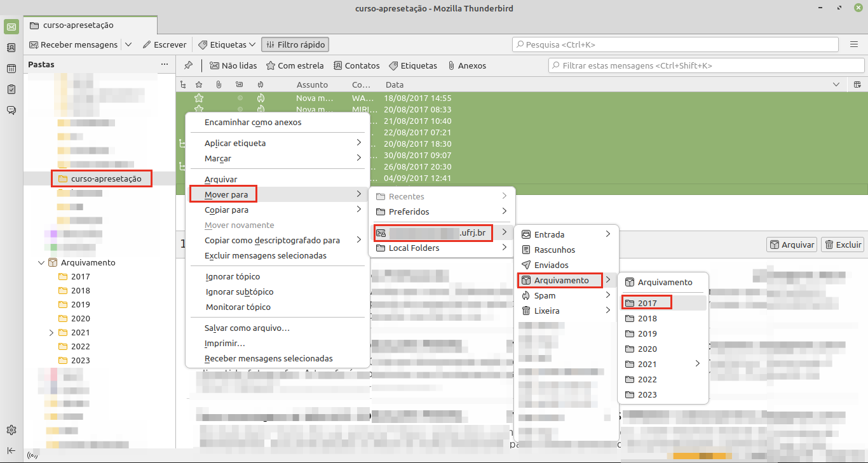Open the Chat space icon
868x463 pixels.
(11, 111)
